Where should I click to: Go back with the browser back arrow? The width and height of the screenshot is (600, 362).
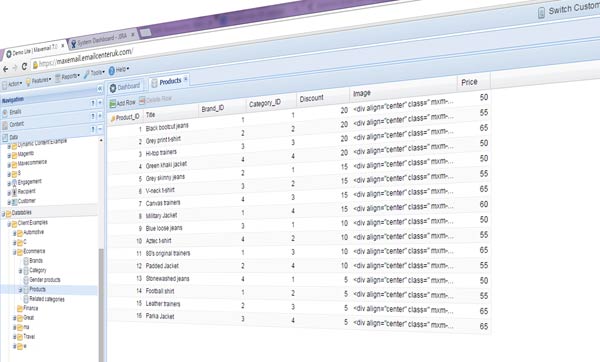pos(5,69)
